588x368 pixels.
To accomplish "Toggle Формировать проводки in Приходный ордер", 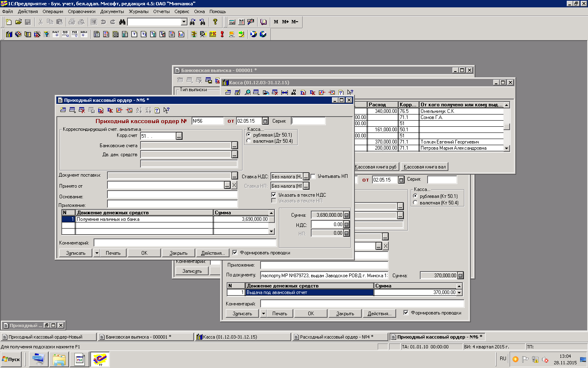I will (235, 252).
